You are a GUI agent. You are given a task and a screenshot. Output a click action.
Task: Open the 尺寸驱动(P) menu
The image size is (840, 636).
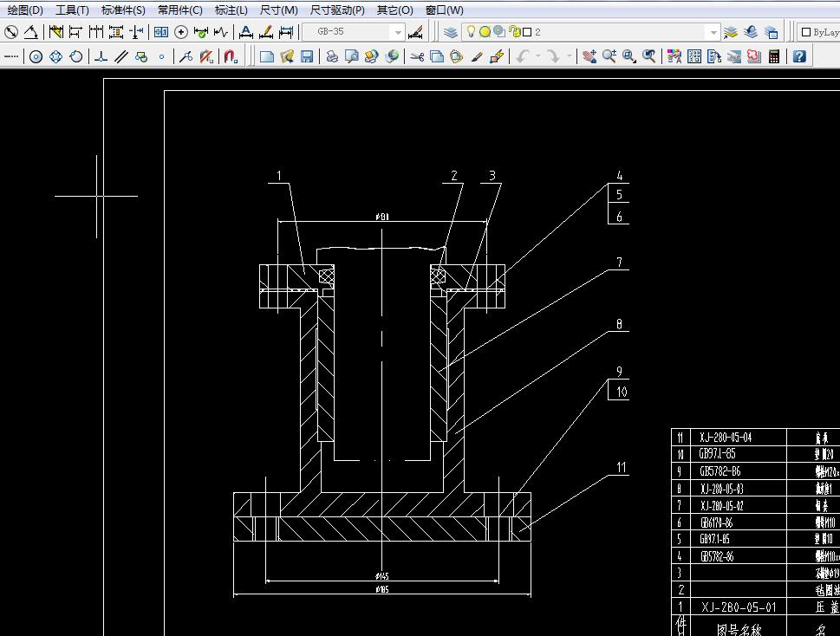click(x=337, y=10)
